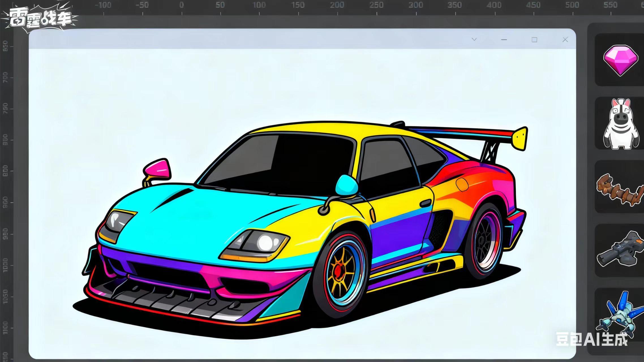Viewport: 644px width, 362px height.
Task: Click the cyan side mirror on car
Action: coord(346,186)
